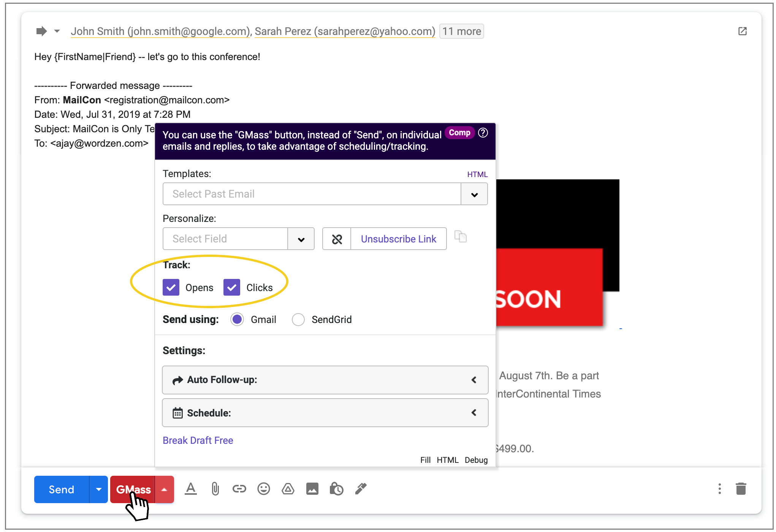The width and height of the screenshot is (776, 532).
Task: Click the ajay@wordzen.com address
Action: coord(100,143)
